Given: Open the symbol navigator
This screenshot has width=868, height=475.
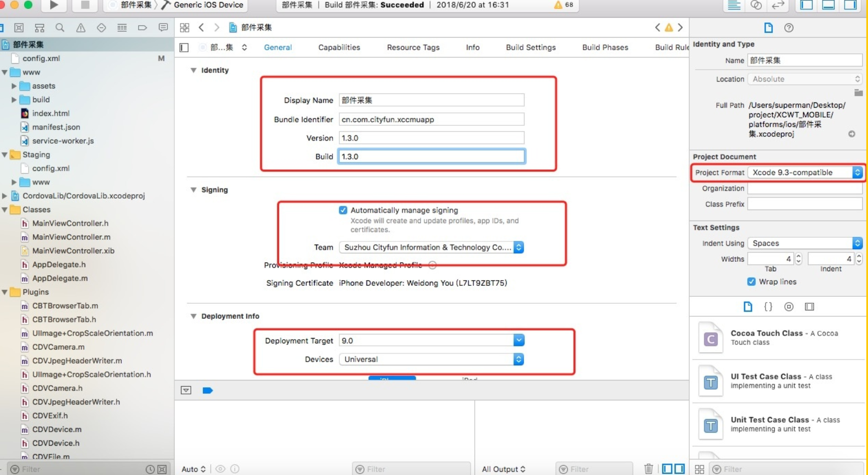Looking at the screenshot, I should [39, 28].
